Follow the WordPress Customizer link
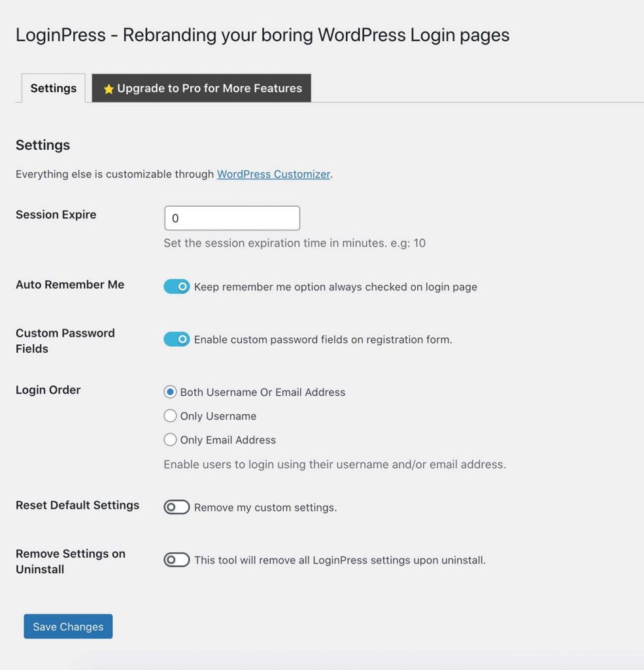This screenshot has width=644, height=670. click(273, 174)
